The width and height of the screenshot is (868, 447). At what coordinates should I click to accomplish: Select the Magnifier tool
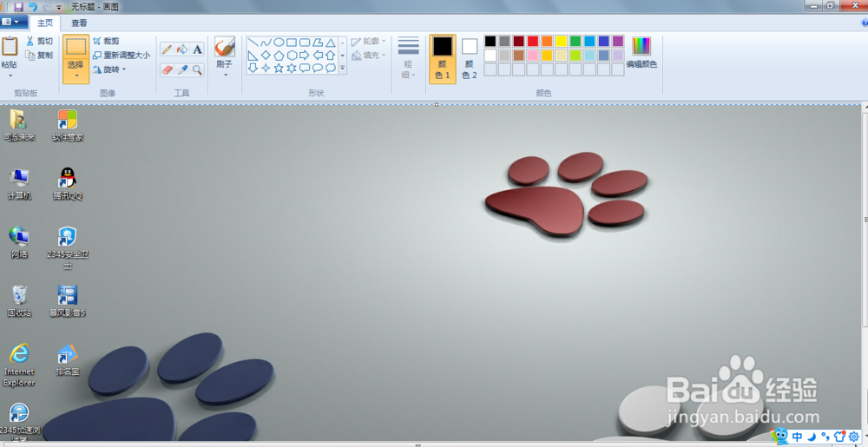pyautogui.click(x=197, y=70)
